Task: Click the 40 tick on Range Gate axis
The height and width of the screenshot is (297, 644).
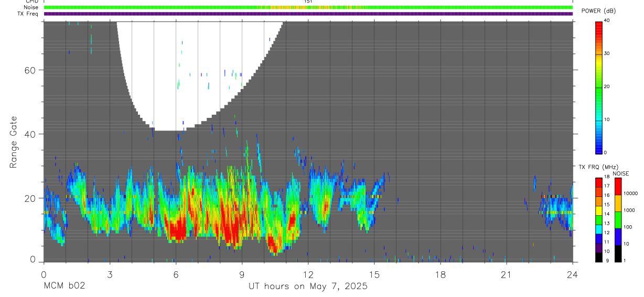Action: (30, 134)
